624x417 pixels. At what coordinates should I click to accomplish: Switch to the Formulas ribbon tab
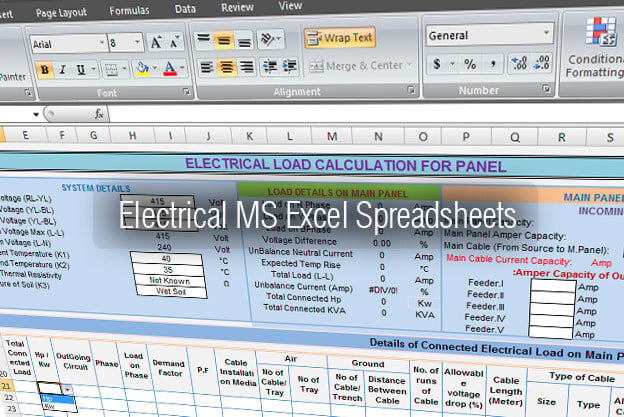point(129,10)
